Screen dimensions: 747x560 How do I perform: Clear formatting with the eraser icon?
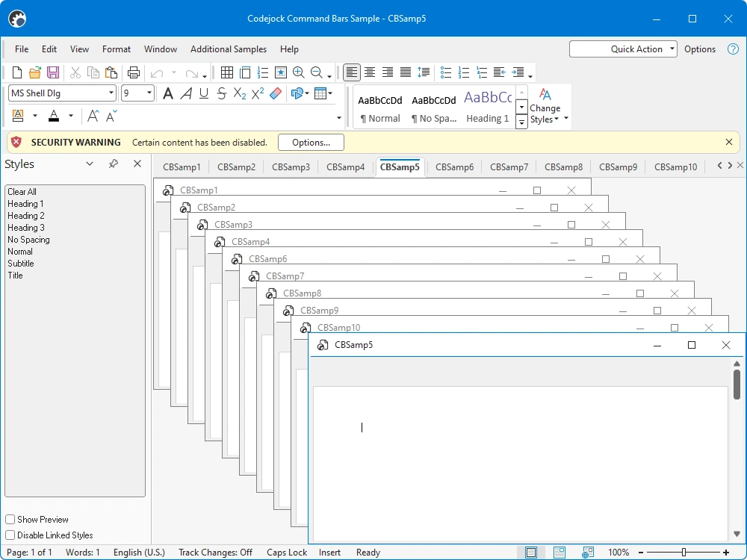pos(276,93)
